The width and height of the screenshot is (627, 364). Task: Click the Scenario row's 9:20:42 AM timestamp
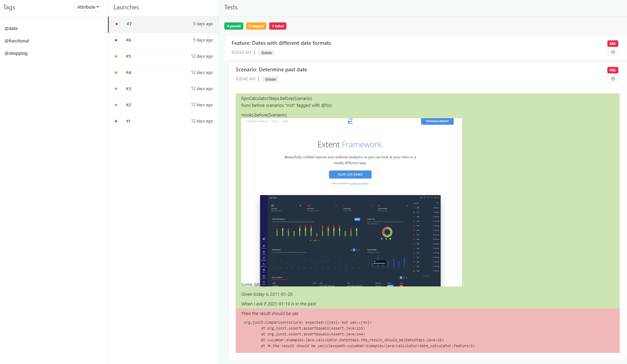coord(246,79)
